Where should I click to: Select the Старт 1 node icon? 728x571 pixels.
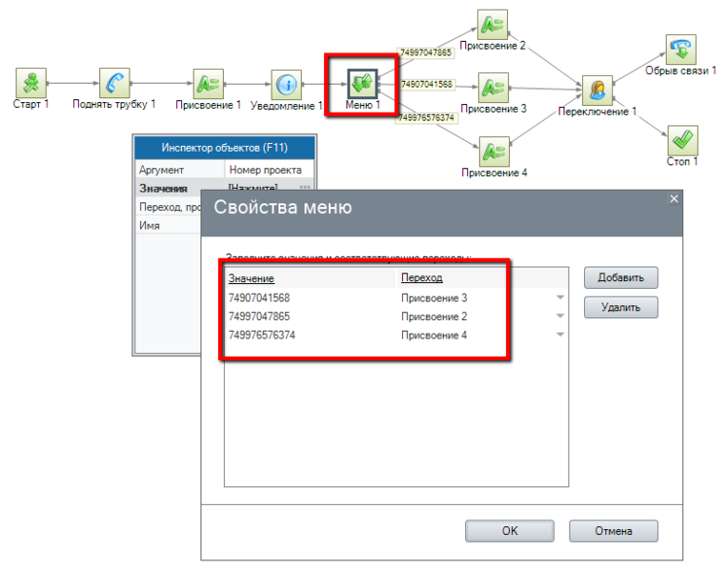coord(31,83)
